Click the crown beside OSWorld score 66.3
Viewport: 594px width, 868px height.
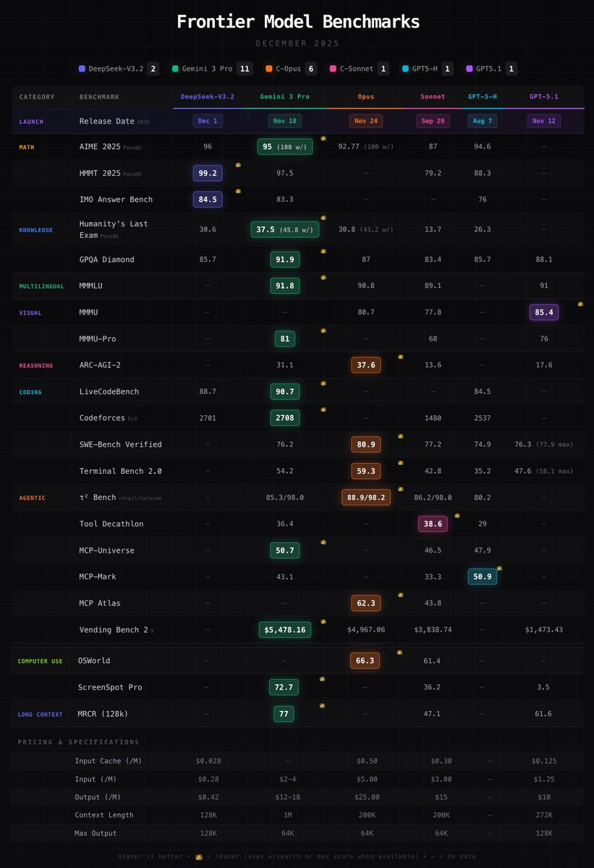399,652
